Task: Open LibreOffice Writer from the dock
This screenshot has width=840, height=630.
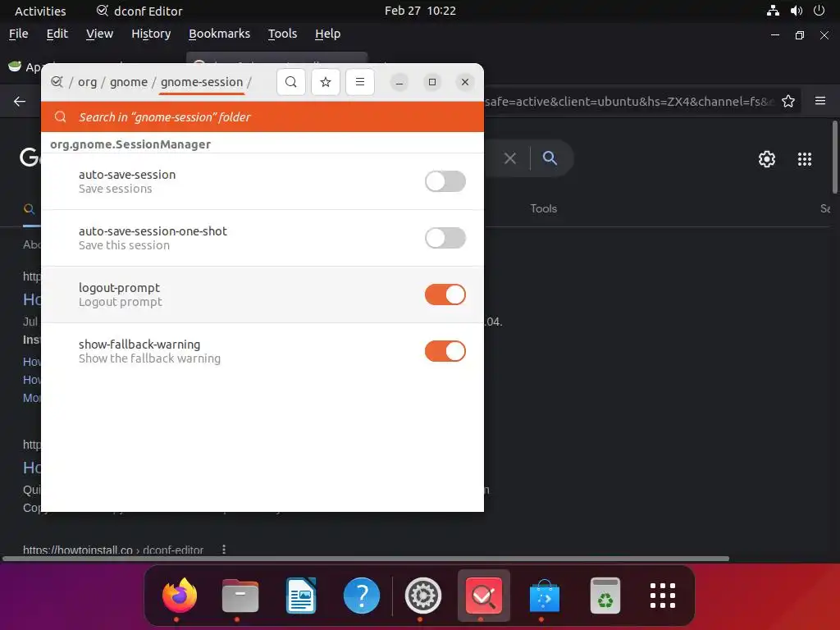Action: pyautogui.click(x=301, y=596)
